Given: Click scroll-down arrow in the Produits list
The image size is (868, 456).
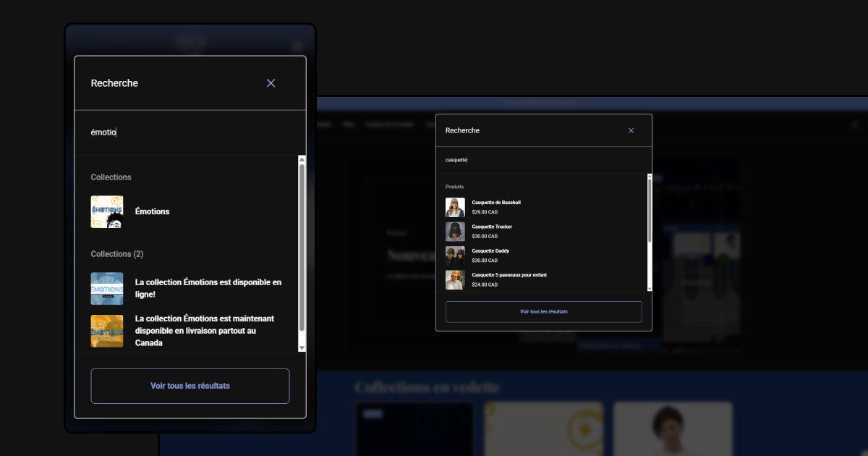Looking at the screenshot, I should pos(650,289).
